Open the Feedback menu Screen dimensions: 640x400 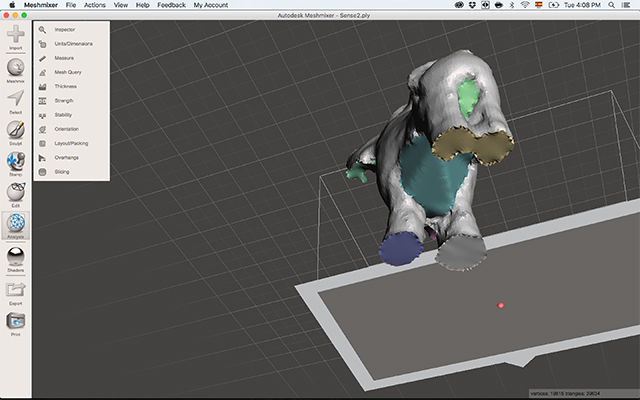[171, 5]
